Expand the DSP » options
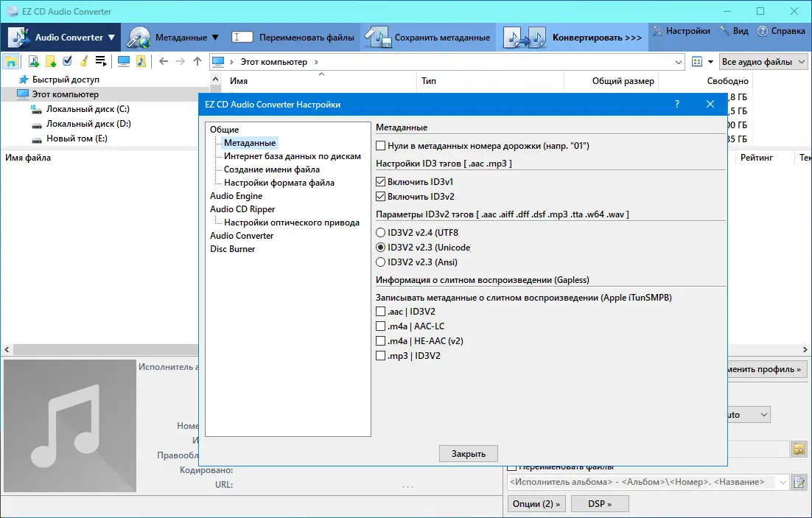 coord(600,503)
